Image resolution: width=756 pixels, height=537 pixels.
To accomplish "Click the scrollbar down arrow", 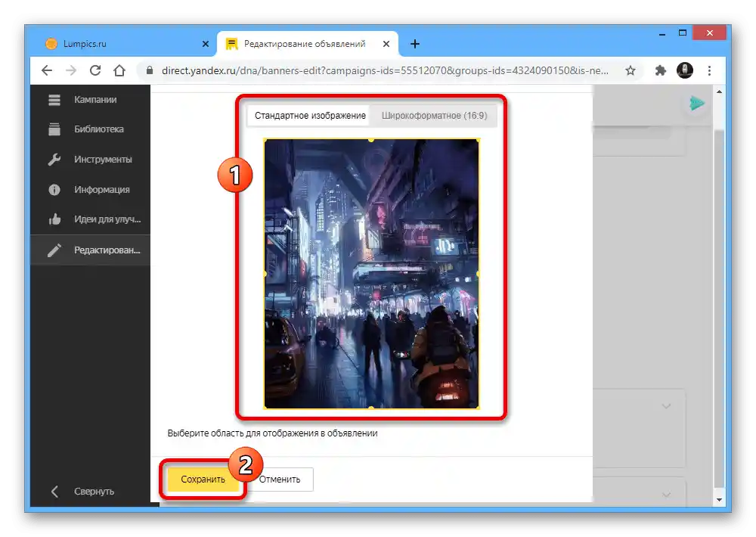I will tap(720, 500).
